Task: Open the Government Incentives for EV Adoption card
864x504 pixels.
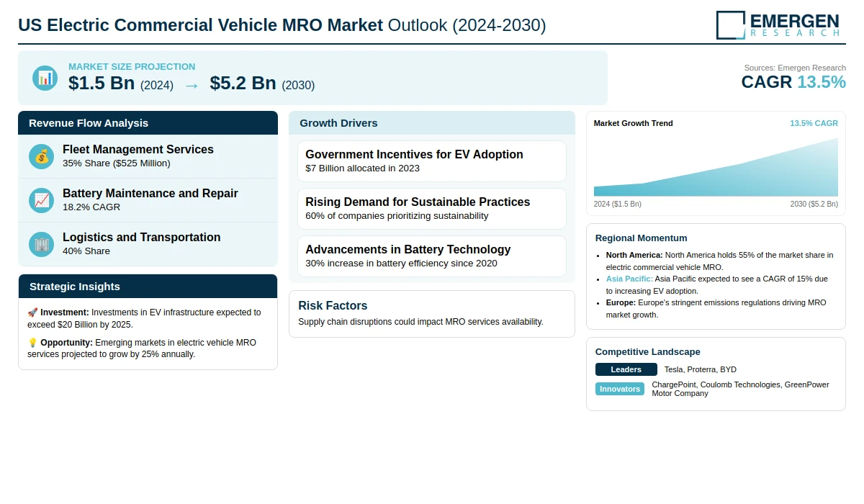Action: 432,161
